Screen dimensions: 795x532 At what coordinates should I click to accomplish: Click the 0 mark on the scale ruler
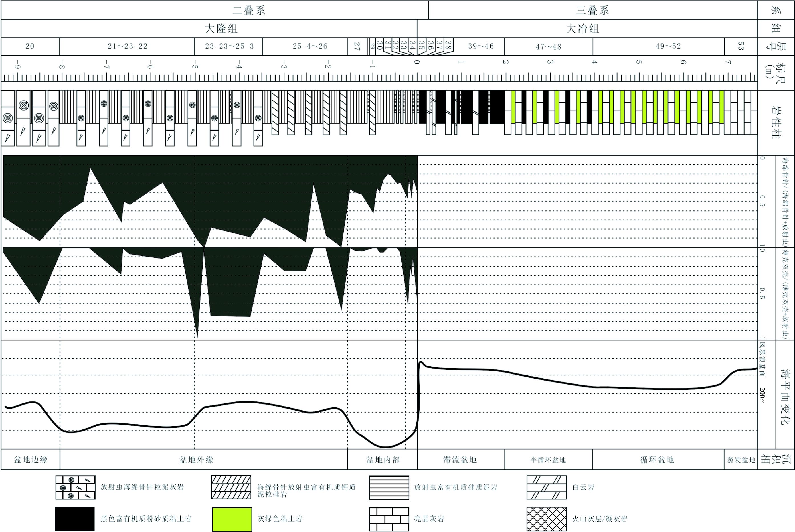click(417, 62)
